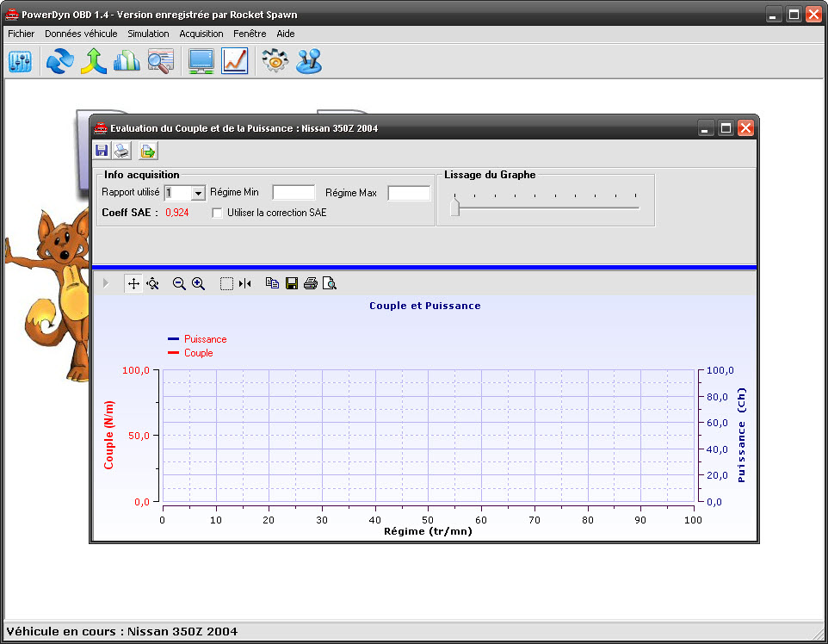
Task: Expand the 'Rapport utilisé' dropdown
Action: pos(198,194)
